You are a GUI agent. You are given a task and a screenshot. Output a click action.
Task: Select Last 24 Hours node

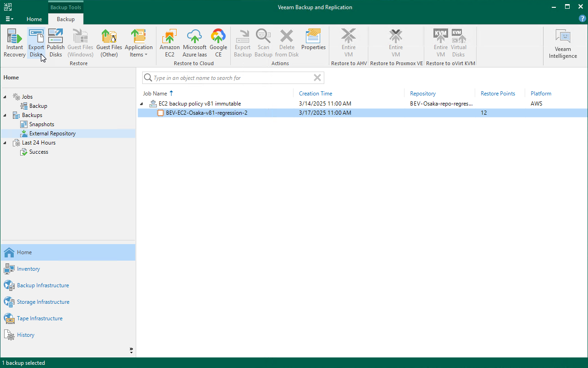(x=39, y=143)
